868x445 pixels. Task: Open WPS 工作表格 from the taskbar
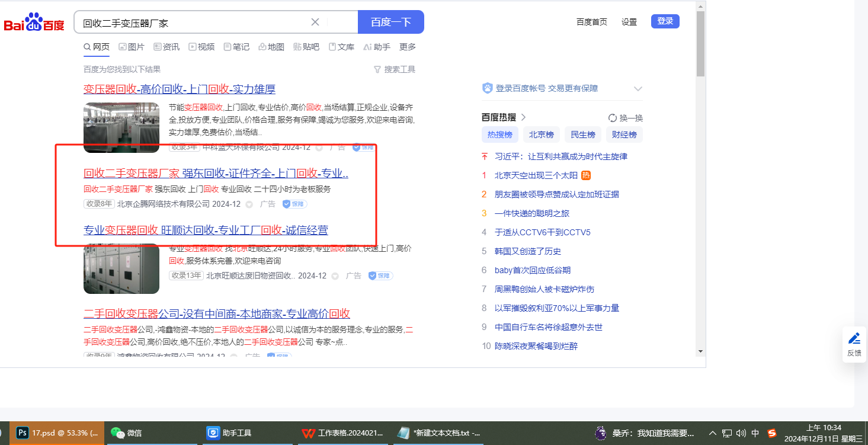click(x=341, y=433)
